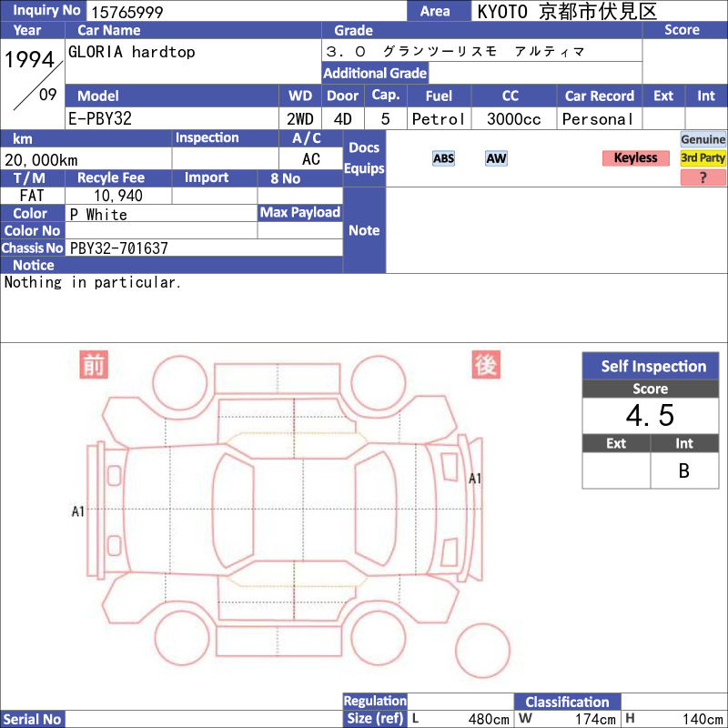Click the Keyless equipment badge
The image size is (728, 728).
click(635, 157)
